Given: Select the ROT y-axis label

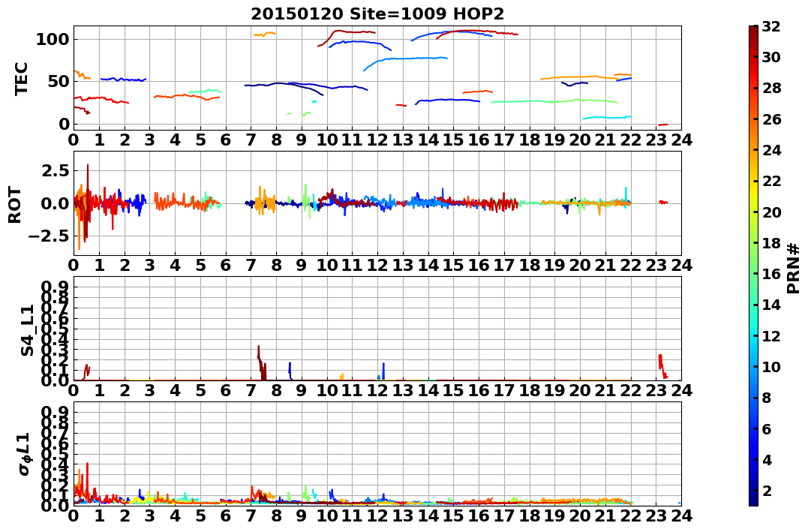Looking at the screenshot, I should (x=15, y=205).
